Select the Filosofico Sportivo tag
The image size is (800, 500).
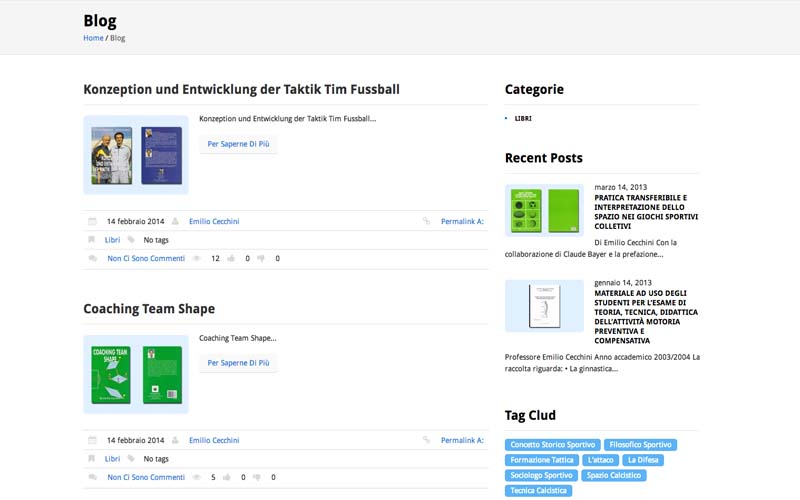tap(640, 445)
